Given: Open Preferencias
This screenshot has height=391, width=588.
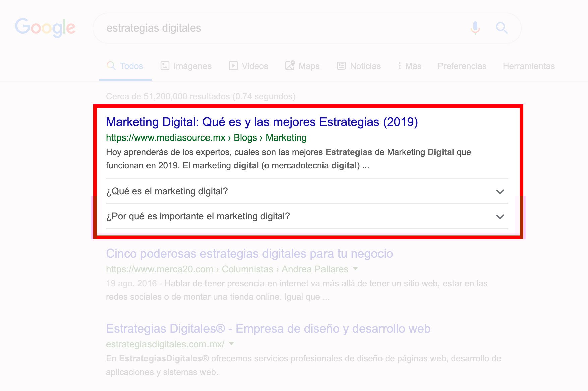Looking at the screenshot, I should point(462,66).
